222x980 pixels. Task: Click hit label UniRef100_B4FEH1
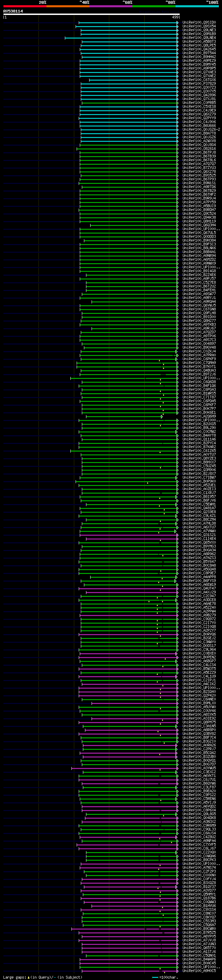[x=199, y=290]
